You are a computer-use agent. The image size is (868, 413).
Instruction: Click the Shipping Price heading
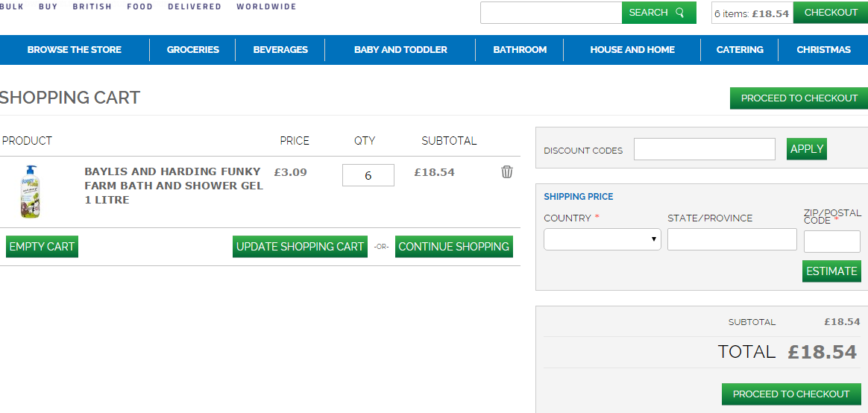[579, 197]
